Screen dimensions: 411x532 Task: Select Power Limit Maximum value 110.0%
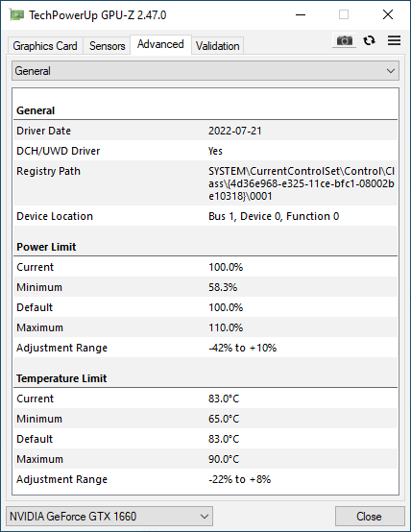pos(226,327)
